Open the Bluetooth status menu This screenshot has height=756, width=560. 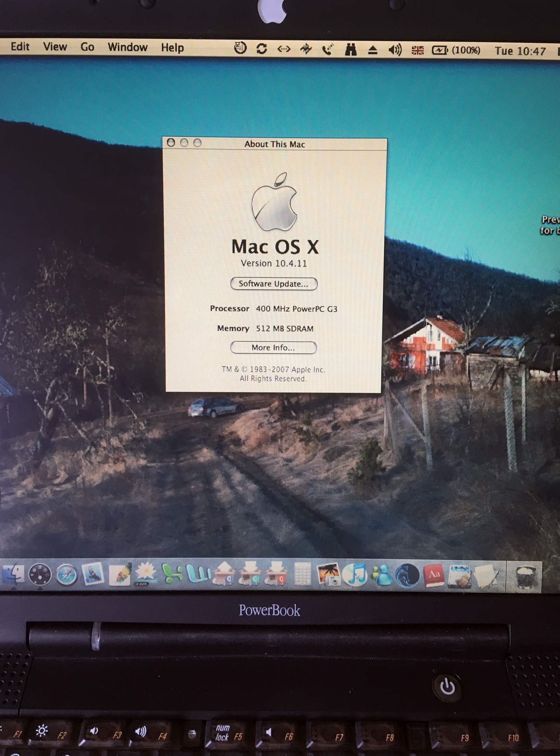click(306, 49)
